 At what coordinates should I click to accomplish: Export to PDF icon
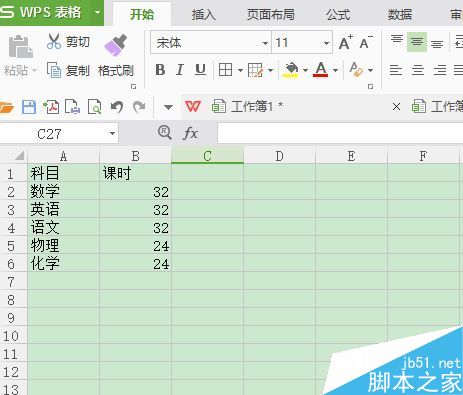(x=51, y=107)
